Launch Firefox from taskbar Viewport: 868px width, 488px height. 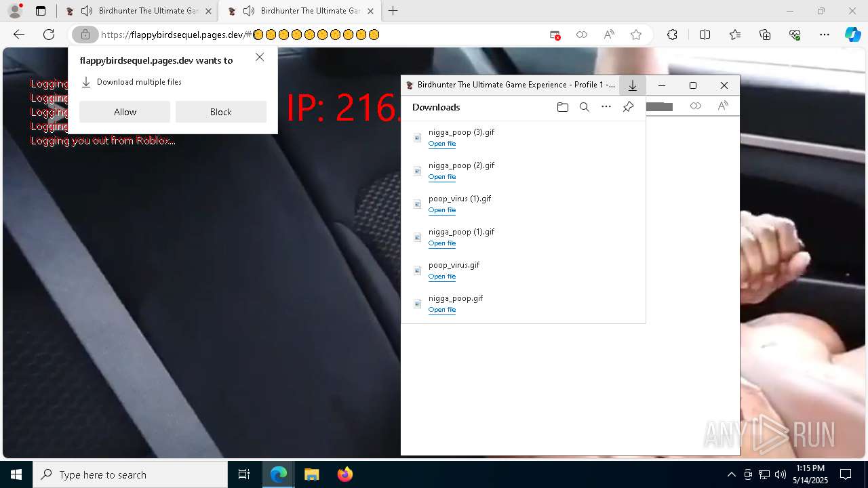pos(344,474)
